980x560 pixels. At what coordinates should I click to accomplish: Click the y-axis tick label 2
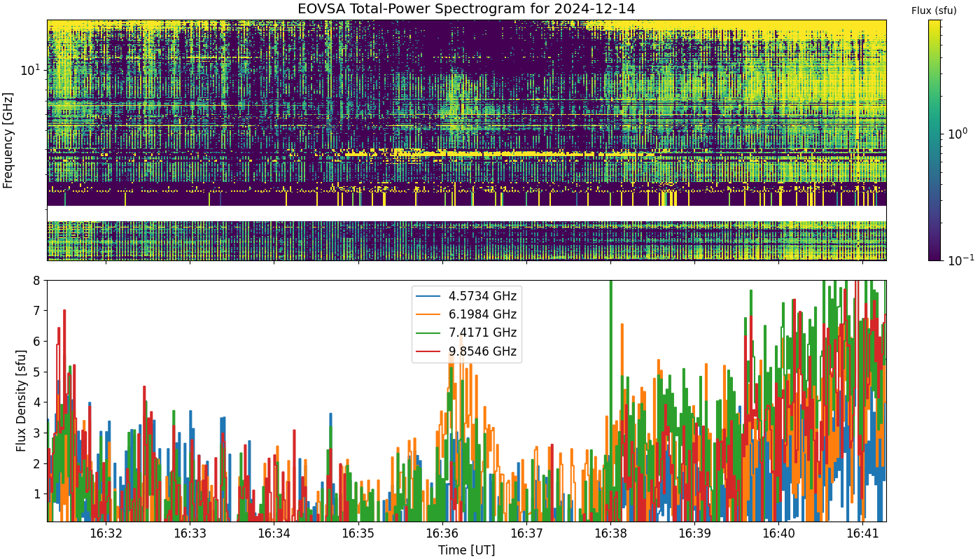point(38,463)
